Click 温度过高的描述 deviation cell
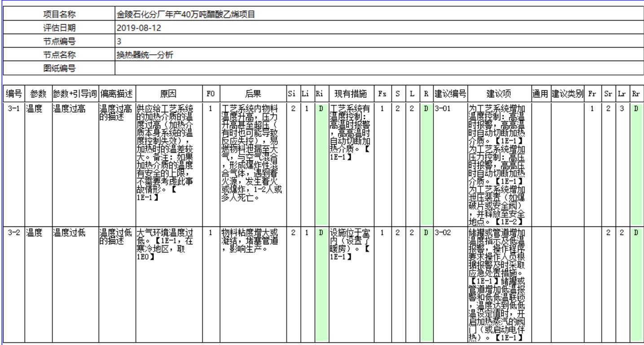 click(x=116, y=164)
